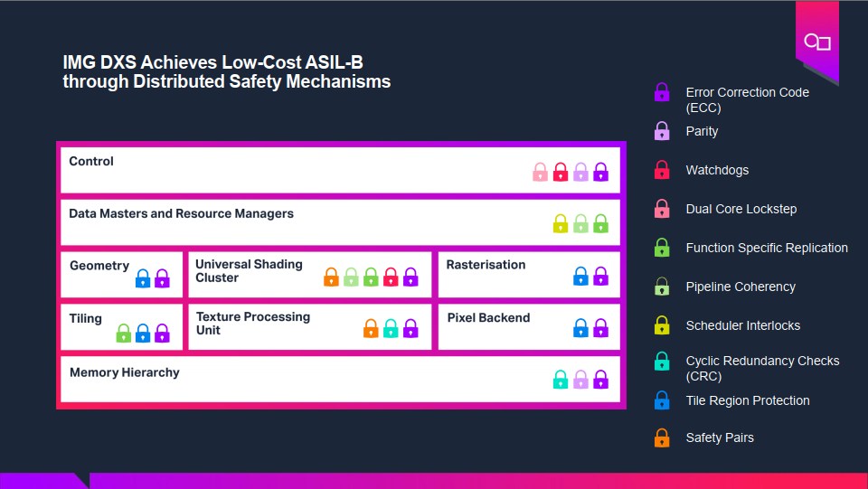
Task: Click the blue Tile Region Protection padlock
Action: pos(662,400)
